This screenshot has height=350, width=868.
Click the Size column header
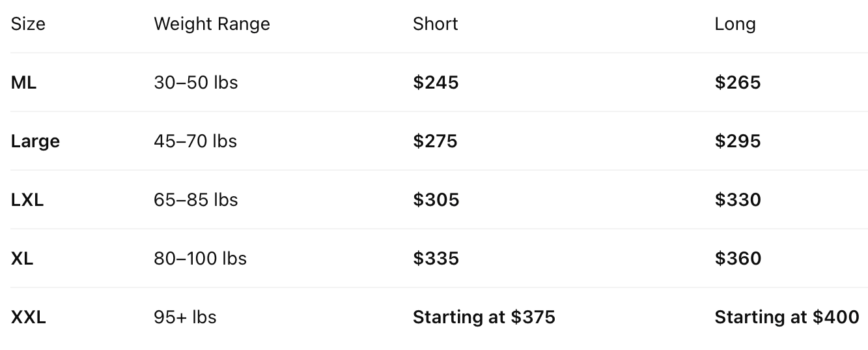[28, 24]
